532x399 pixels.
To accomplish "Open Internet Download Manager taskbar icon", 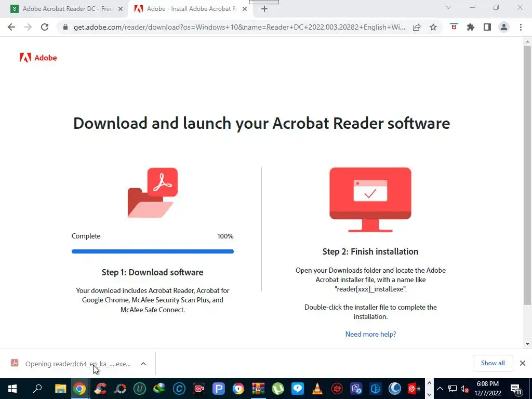I will 159,389.
